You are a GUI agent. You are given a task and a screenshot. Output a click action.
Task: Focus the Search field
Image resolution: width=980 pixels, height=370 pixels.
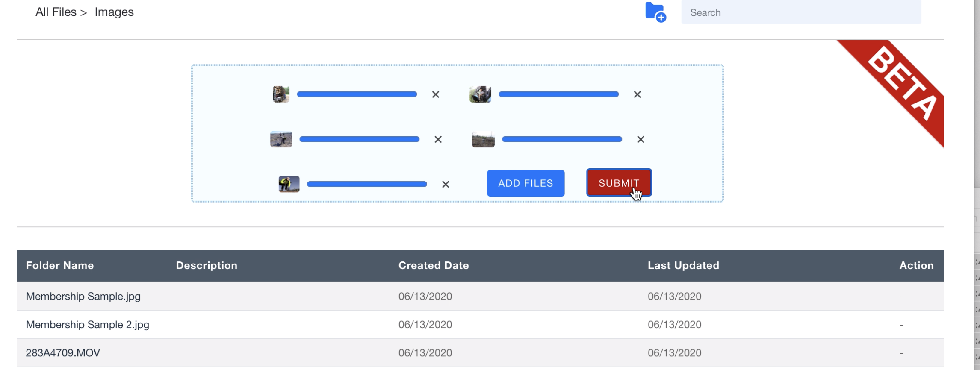pyautogui.click(x=801, y=12)
